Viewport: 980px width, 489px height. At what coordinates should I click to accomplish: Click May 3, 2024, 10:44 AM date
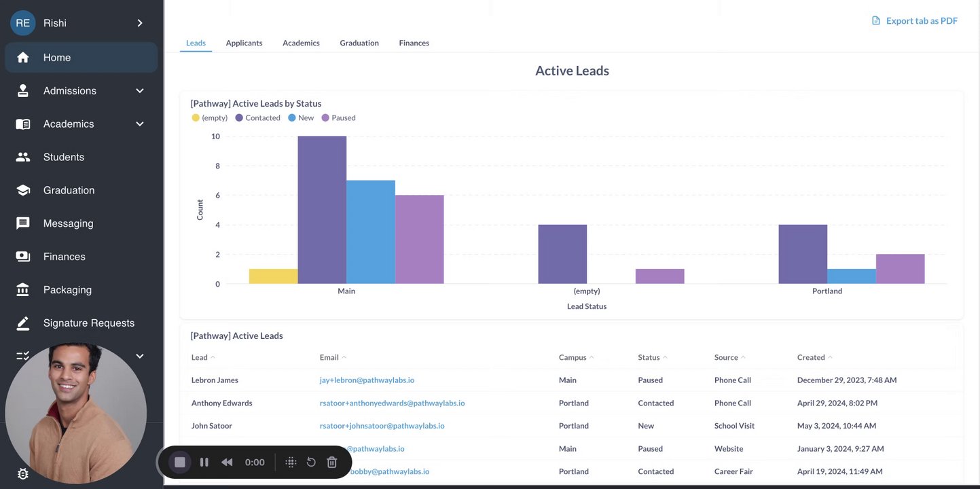(837, 426)
